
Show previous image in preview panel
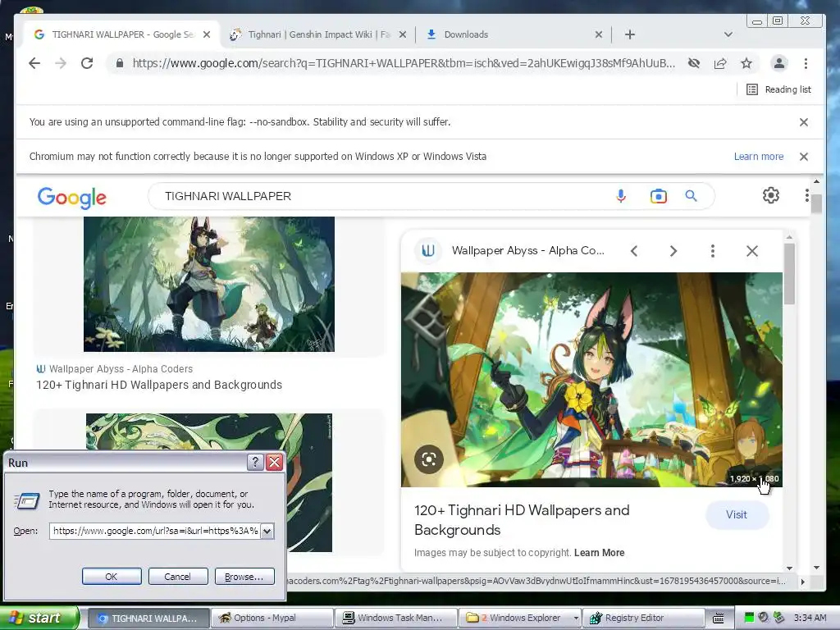click(x=634, y=251)
